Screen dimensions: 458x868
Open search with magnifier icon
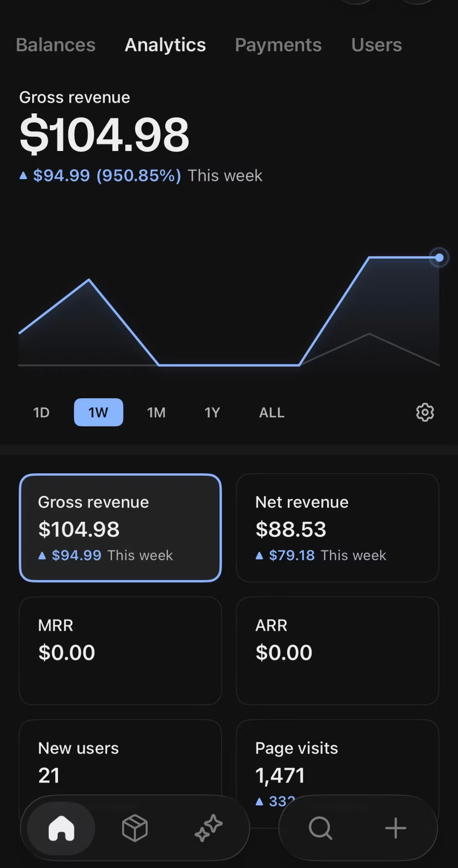320,828
